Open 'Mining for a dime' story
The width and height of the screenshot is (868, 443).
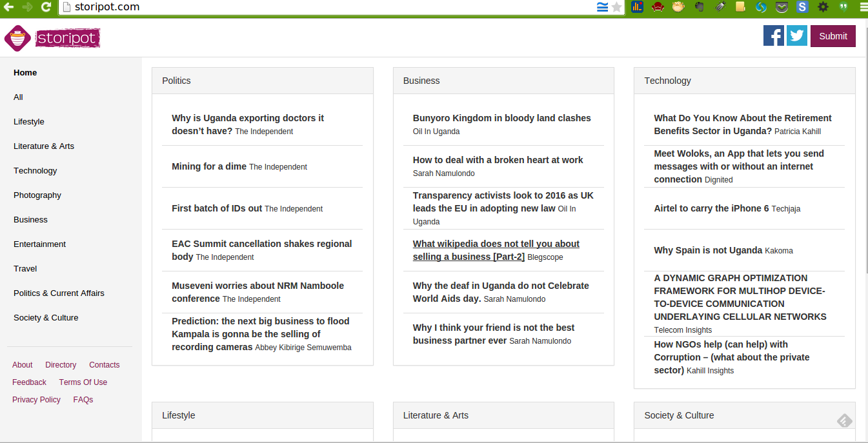209,166
